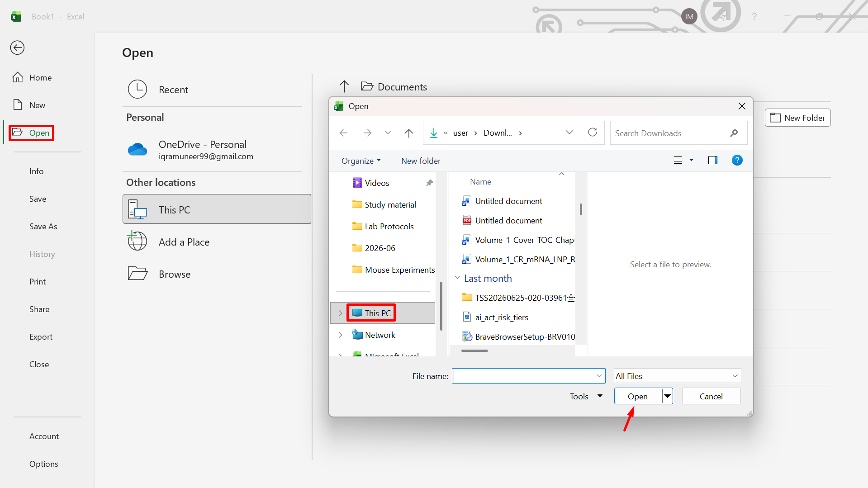Open the All Files type dropdown
Screen dimensions: 868x488
pyautogui.click(x=677, y=376)
